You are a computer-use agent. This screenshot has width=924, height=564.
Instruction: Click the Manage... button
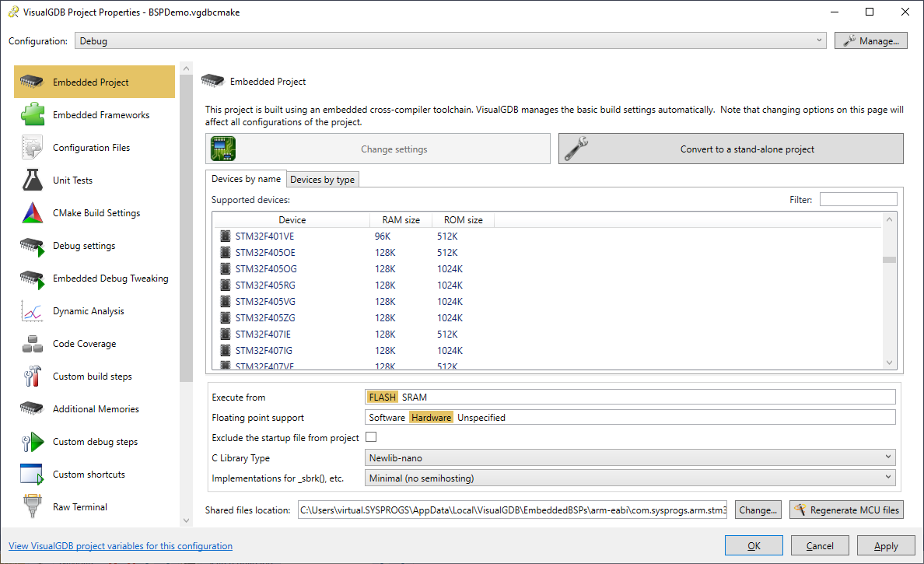click(870, 40)
